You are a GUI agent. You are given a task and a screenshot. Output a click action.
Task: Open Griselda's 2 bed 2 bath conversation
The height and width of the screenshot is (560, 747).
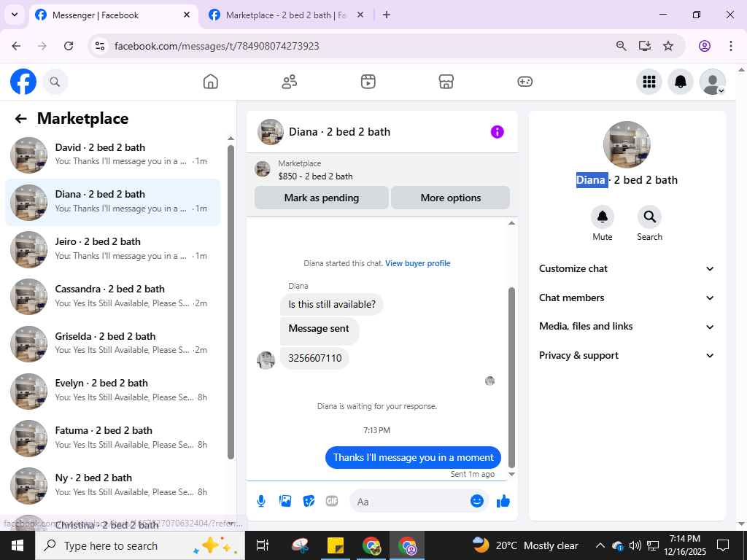(113, 343)
